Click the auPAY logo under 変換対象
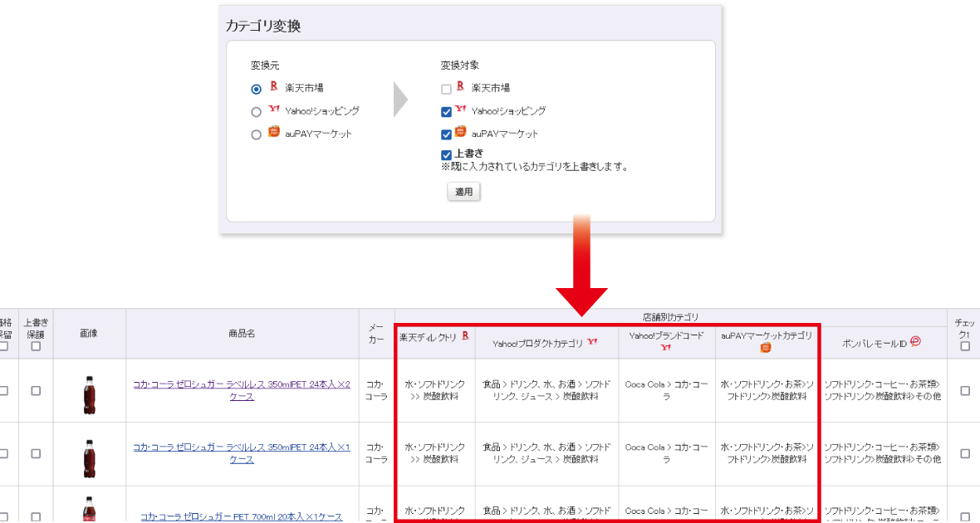Viewport: 980px width, 523px height. [461, 131]
